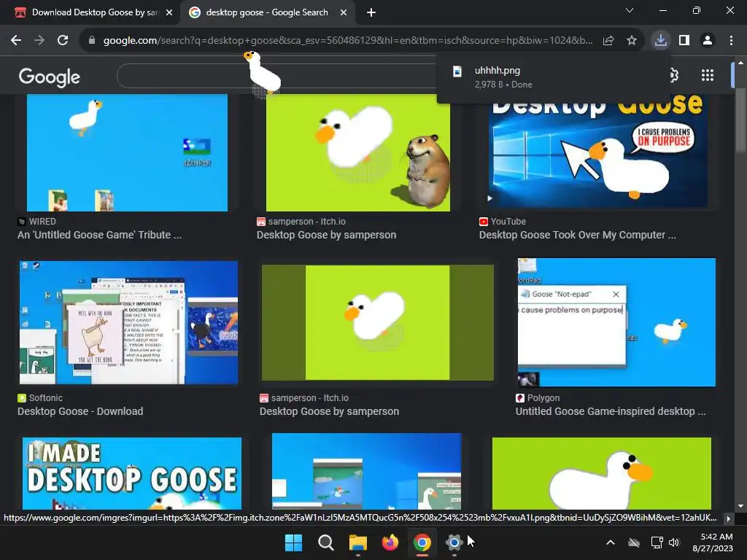The height and width of the screenshot is (560, 747).
Task: Go to the Google logo homepage
Action: (50, 77)
